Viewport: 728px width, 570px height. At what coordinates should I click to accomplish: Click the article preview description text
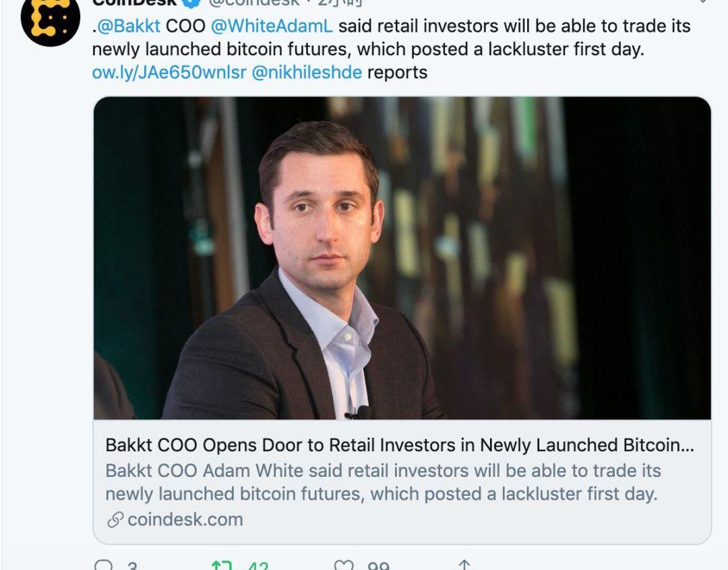point(382,482)
